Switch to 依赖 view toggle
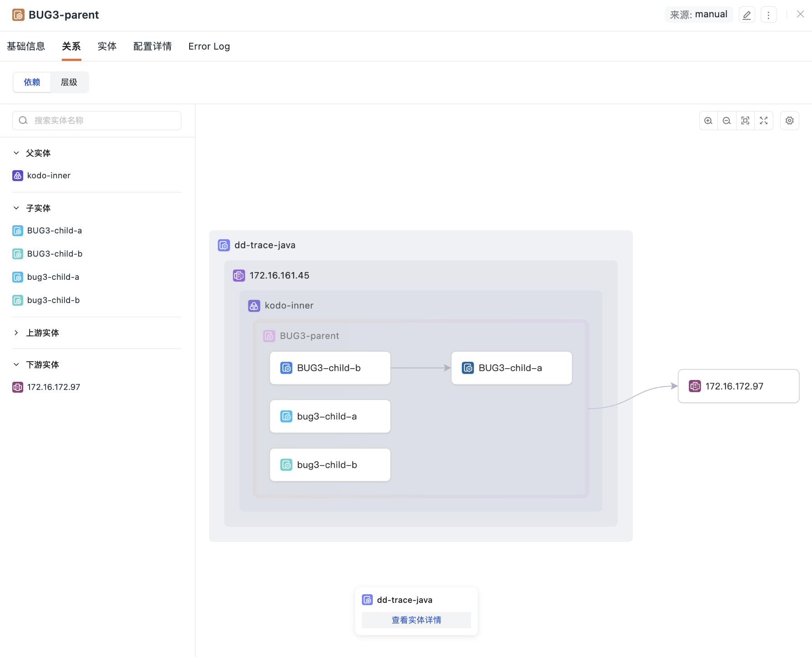 pos(32,82)
